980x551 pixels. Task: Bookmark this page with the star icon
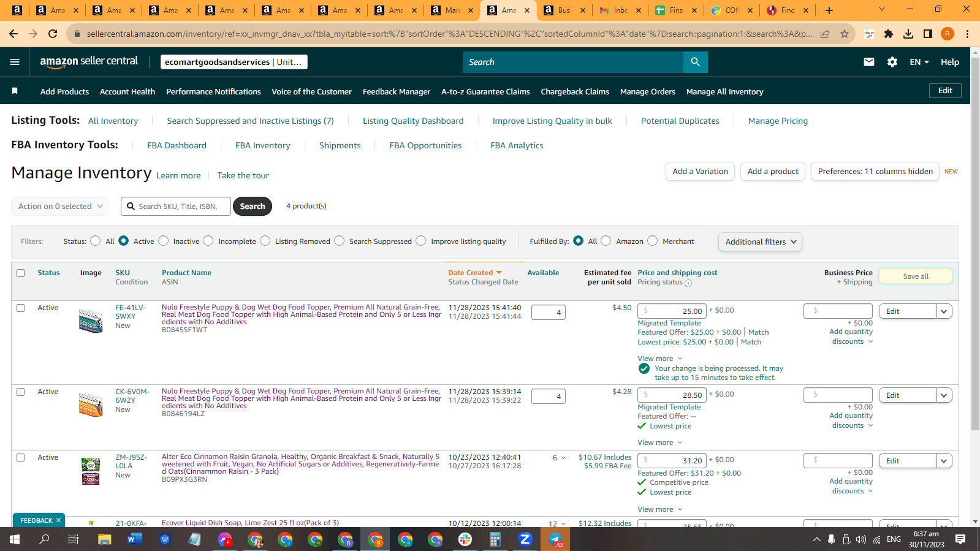pyautogui.click(x=845, y=34)
